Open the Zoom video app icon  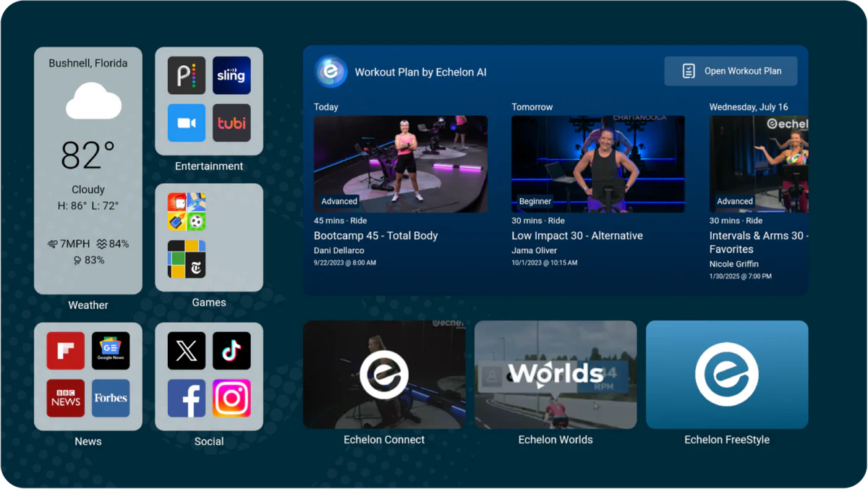pos(187,123)
